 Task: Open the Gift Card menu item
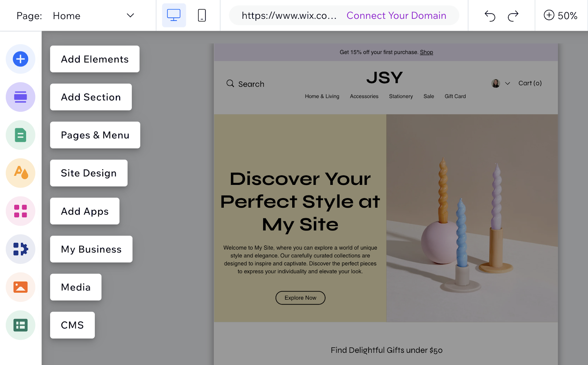click(455, 96)
